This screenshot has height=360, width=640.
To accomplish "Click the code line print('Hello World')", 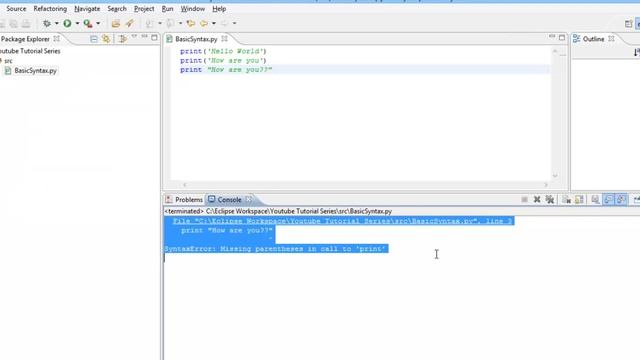I will [223, 51].
